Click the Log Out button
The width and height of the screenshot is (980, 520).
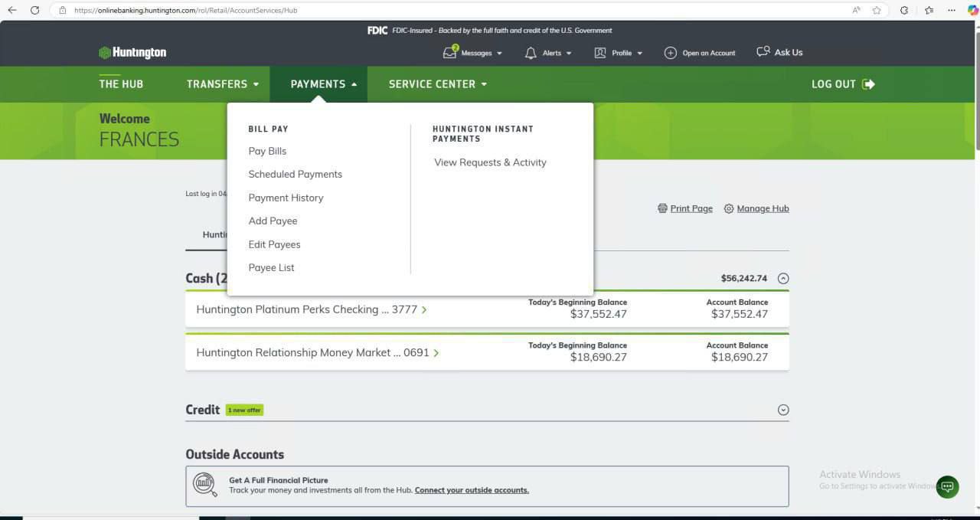[843, 84]
